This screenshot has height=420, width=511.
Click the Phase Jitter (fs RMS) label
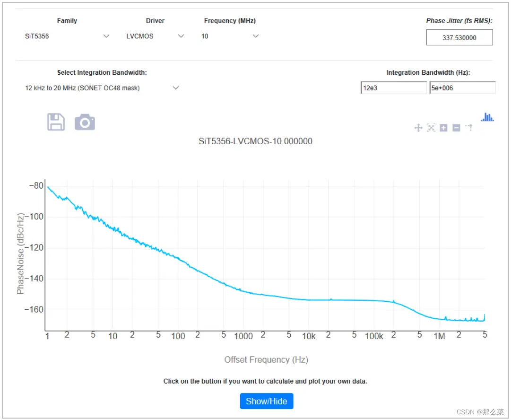459,21
